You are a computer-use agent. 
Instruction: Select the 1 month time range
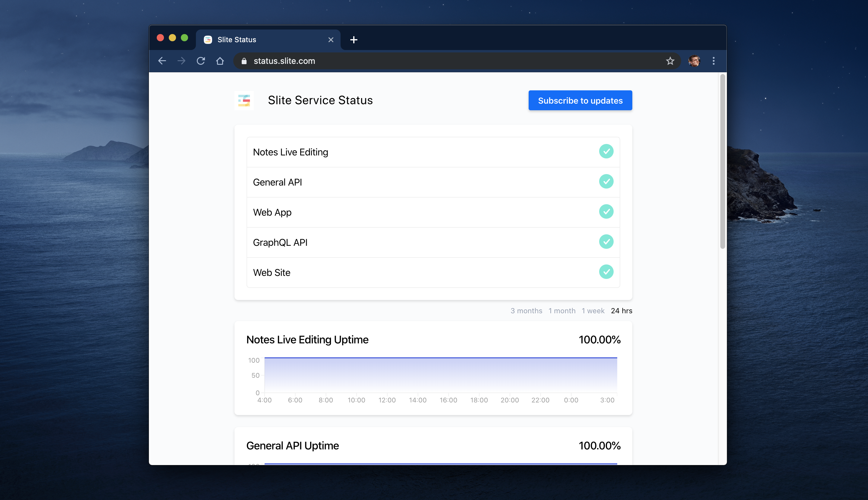(561, 311)
